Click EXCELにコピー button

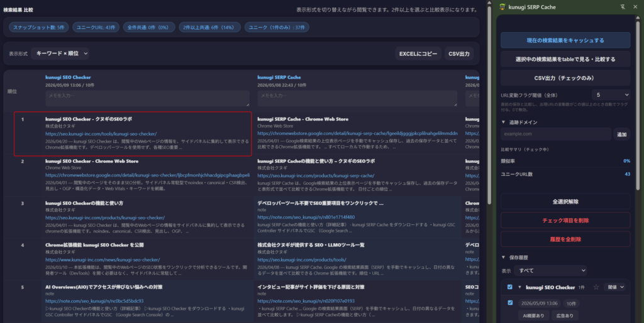pyautogui.click(x=418, y=54)
